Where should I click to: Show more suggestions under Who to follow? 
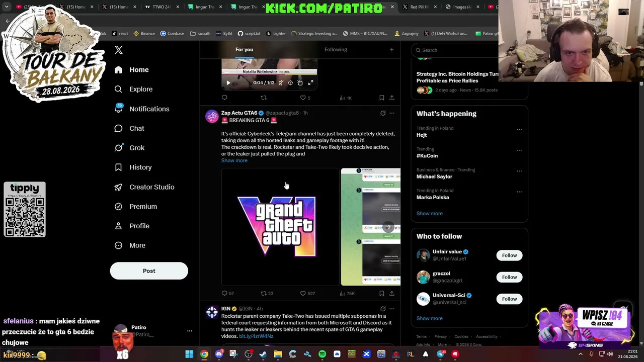[x=429, y=318]
